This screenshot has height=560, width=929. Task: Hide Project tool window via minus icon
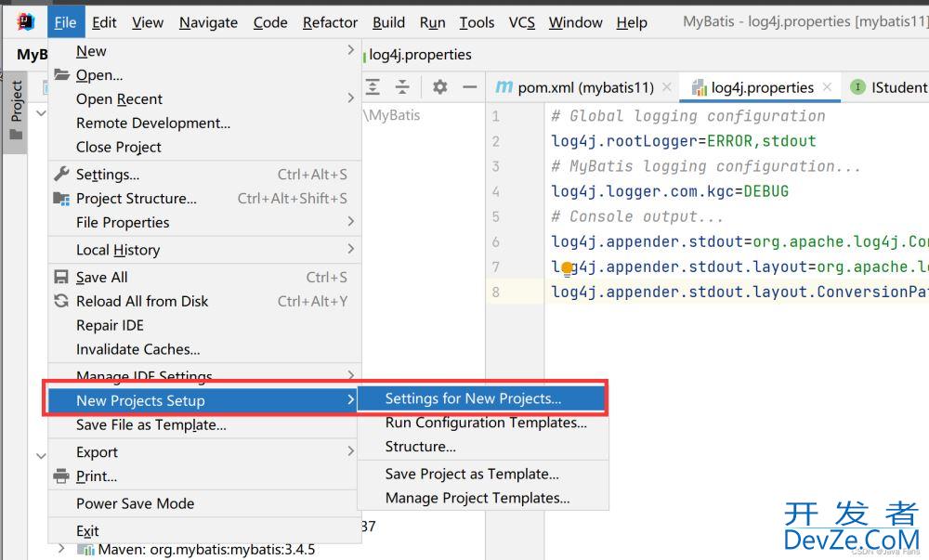click(470, 87)
